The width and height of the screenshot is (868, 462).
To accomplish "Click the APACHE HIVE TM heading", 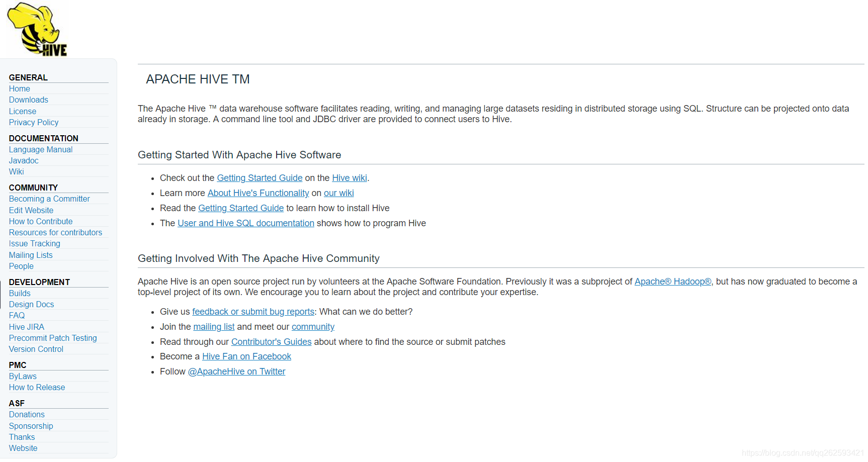I will [198, 79].
